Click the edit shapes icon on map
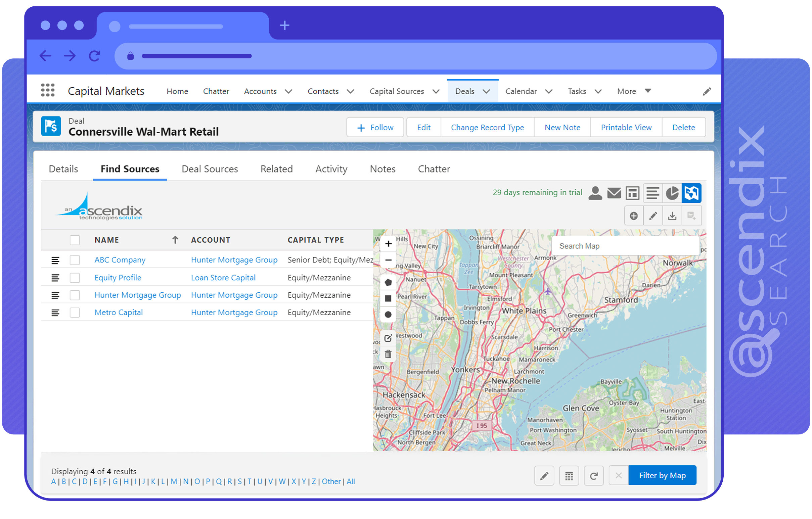812x519 pixels. 388,338
